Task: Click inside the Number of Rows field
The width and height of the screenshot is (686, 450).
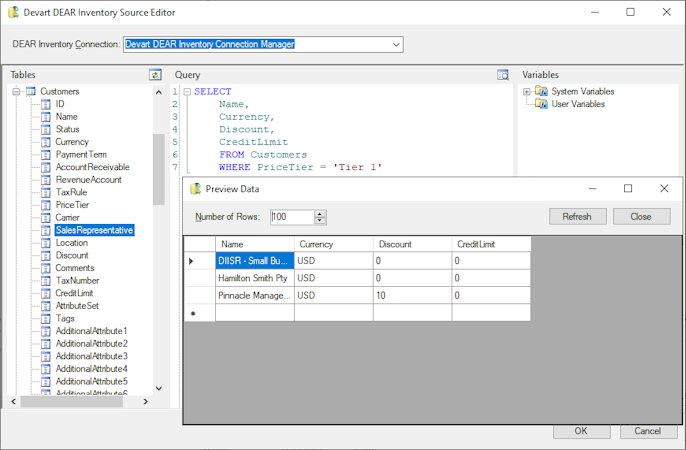Action: click(x=291, y=217)
